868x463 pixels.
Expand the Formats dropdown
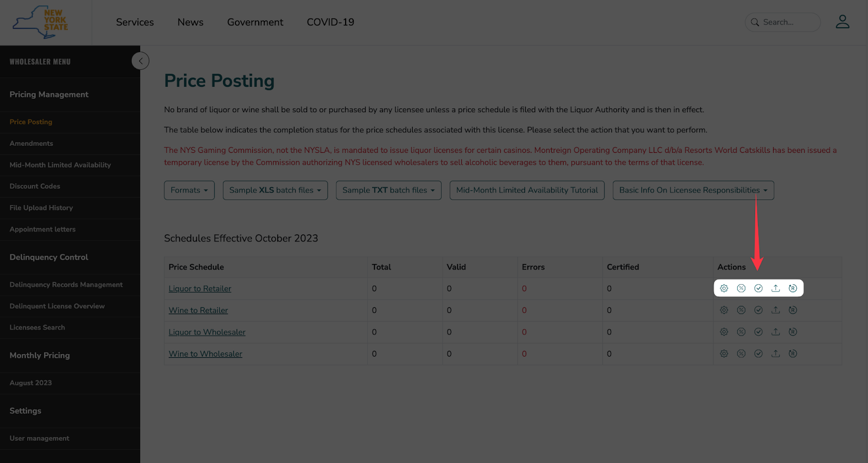point(189,190)
